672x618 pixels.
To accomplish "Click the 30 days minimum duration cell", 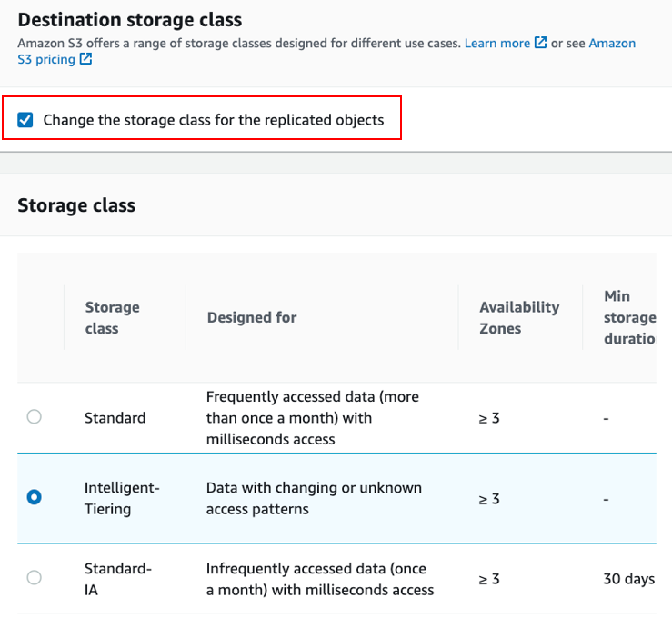I will coord(628,579).
